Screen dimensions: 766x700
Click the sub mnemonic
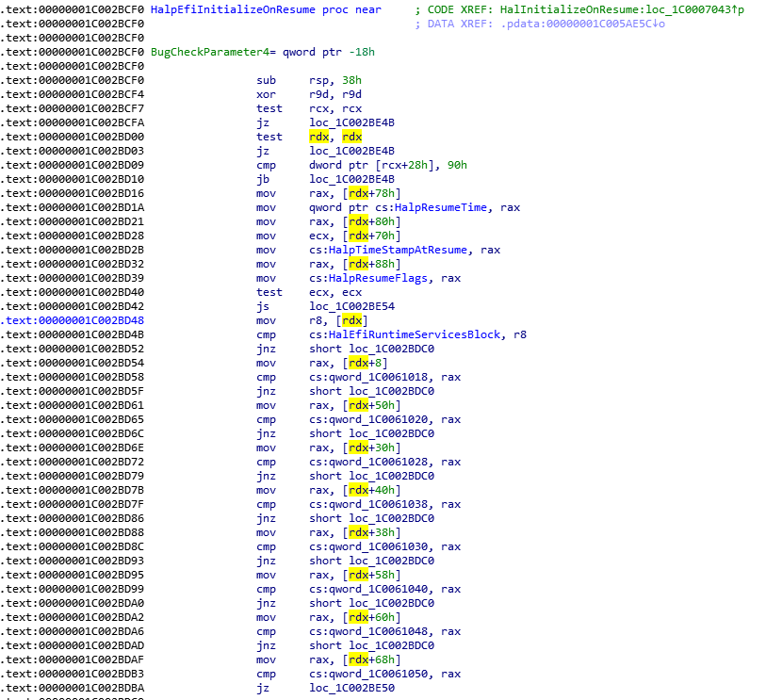click(267, 81)
